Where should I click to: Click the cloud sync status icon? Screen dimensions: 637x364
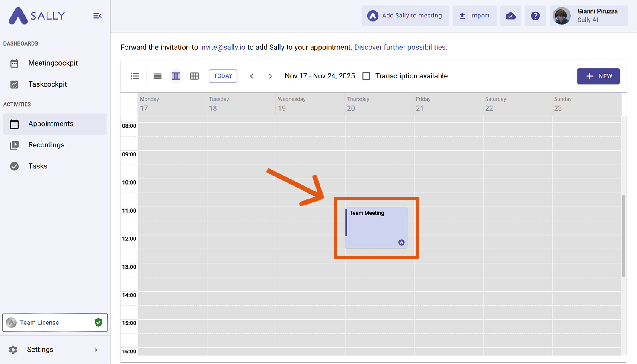tap(510, 16)
